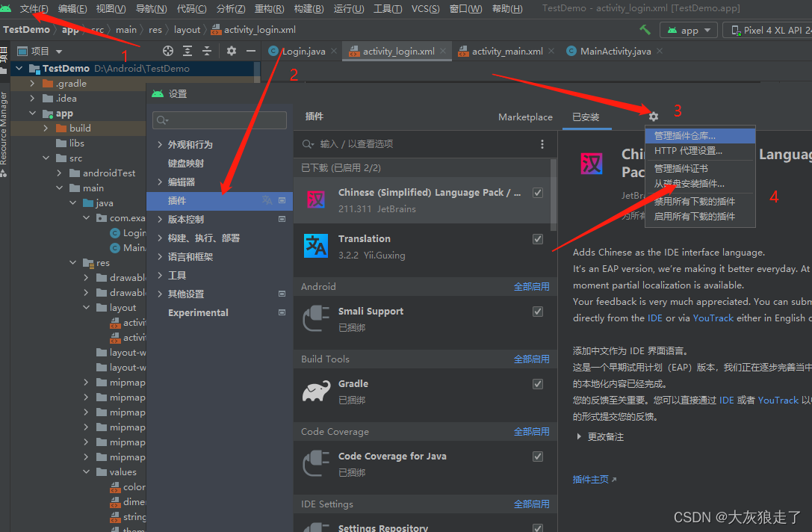Switch to Marketplace tab
This screenshot has height=532, width=812.
(525, 117)
